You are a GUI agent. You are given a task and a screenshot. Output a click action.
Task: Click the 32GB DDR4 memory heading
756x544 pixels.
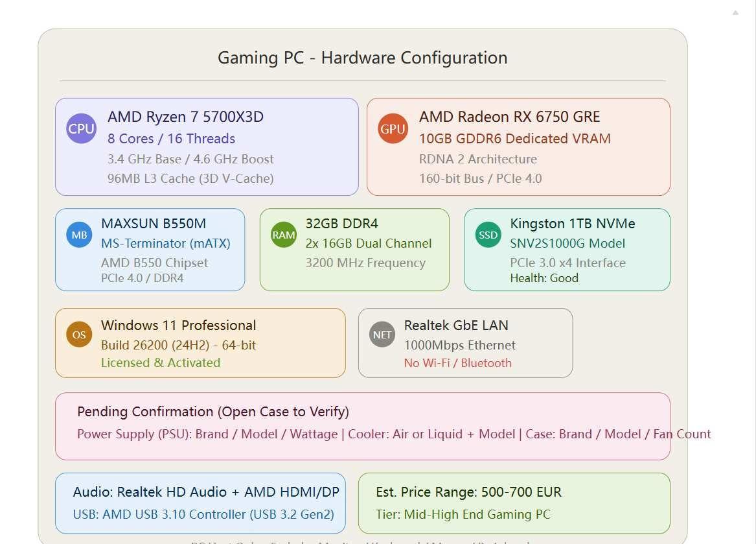pyautogui.click(x=342, y=224)
